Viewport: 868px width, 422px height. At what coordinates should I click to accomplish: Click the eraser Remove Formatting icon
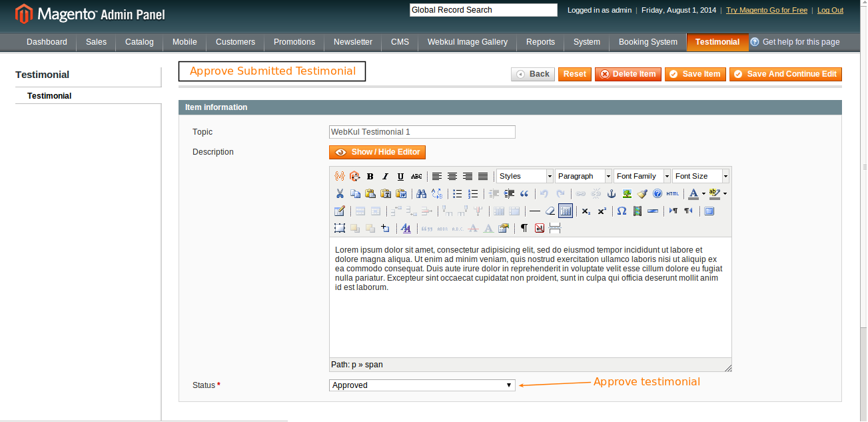click(x=550, y=211)
